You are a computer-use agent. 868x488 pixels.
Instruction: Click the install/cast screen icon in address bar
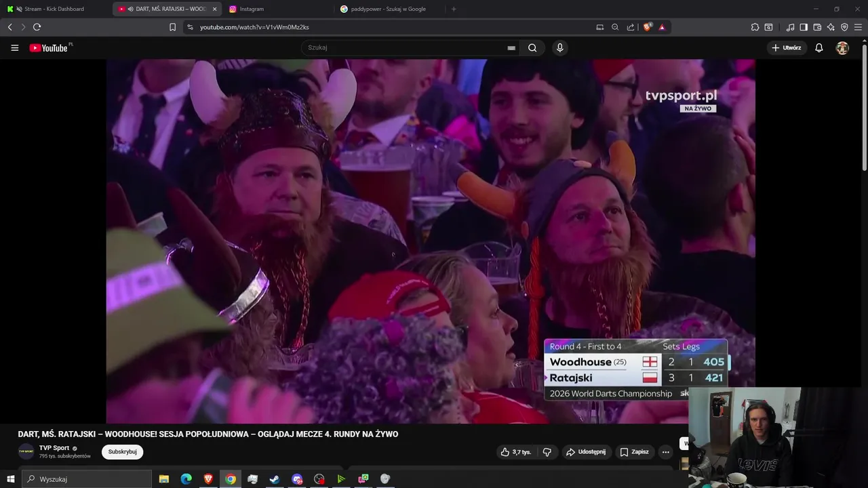pos(599,27)
